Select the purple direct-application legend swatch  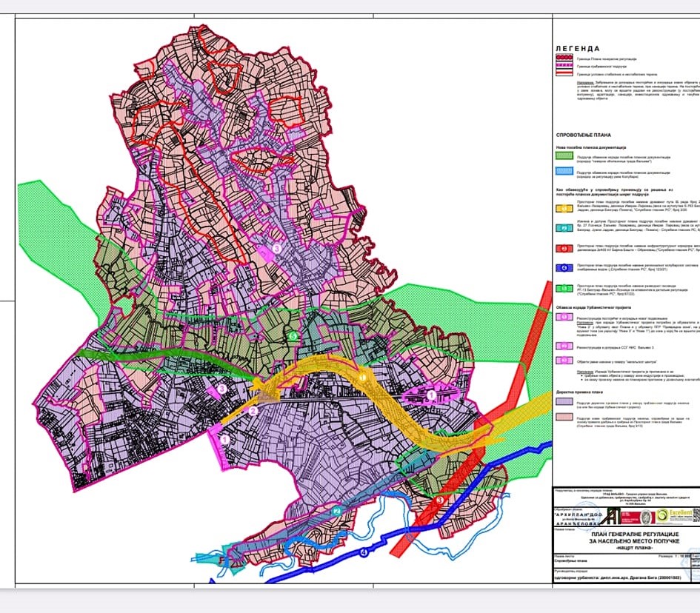coord(564,401)
